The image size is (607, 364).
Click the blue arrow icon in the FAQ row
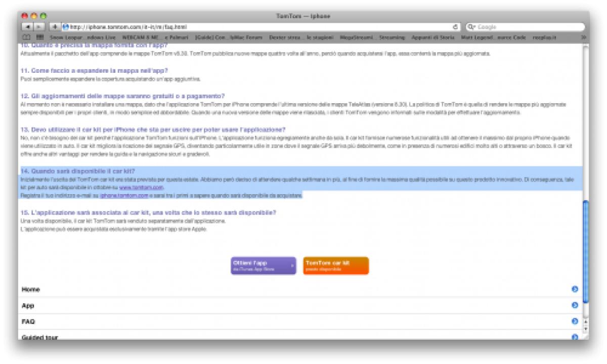click(x=575, y=321)
